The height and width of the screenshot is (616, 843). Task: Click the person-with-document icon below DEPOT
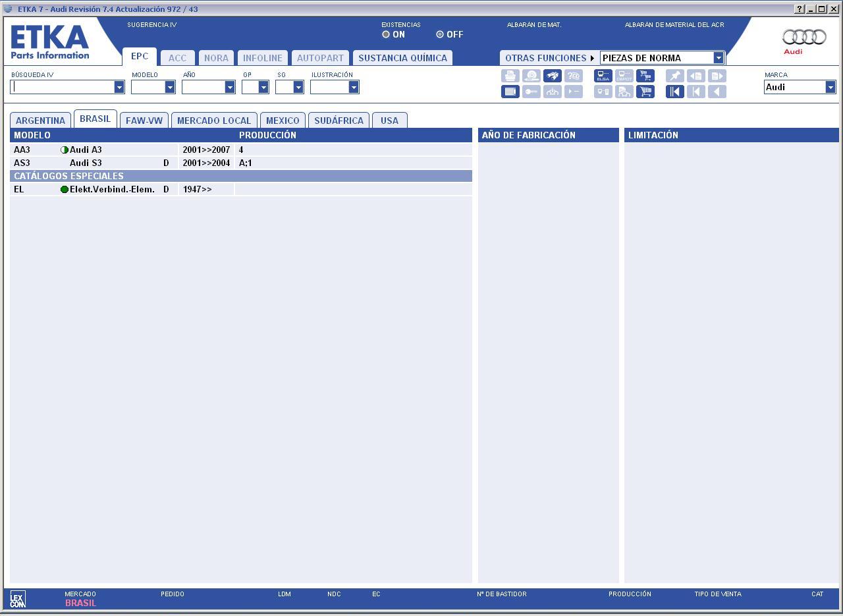click(x=624, y=92)
